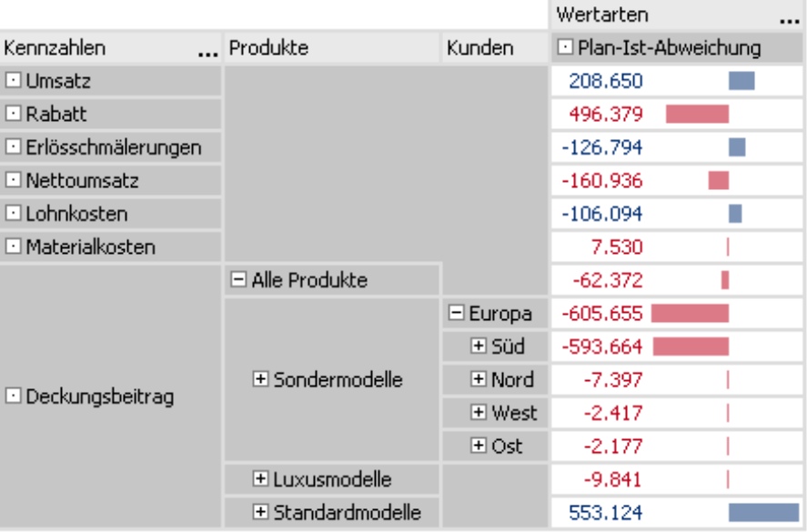Click the box icon next to Deckungsbeitrag
Screen dimensions: 807x532
(x=13, y=396)
